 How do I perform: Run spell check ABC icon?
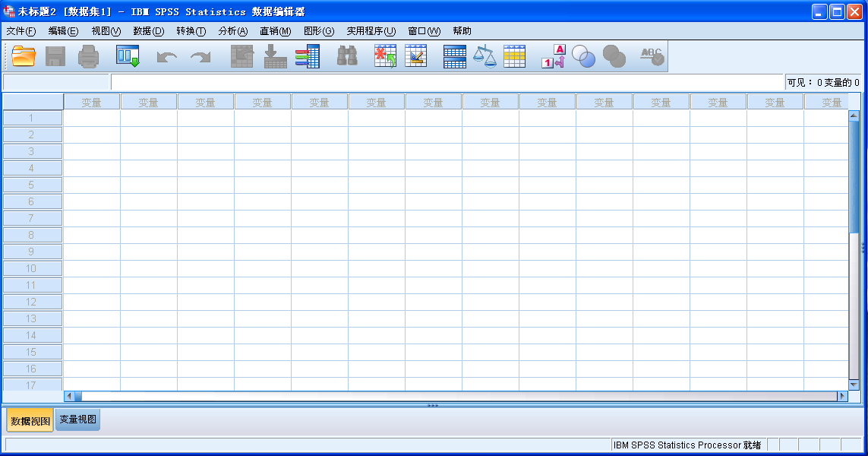point(652,56)
